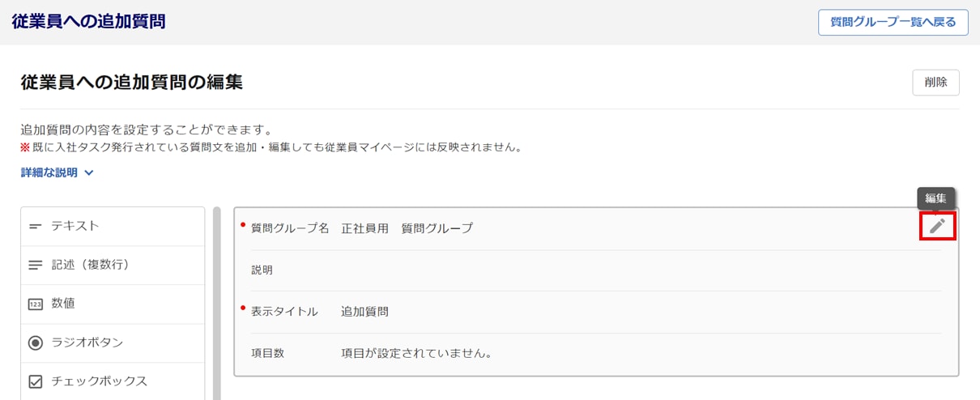Click the pencil edit icon

[937, 227]
